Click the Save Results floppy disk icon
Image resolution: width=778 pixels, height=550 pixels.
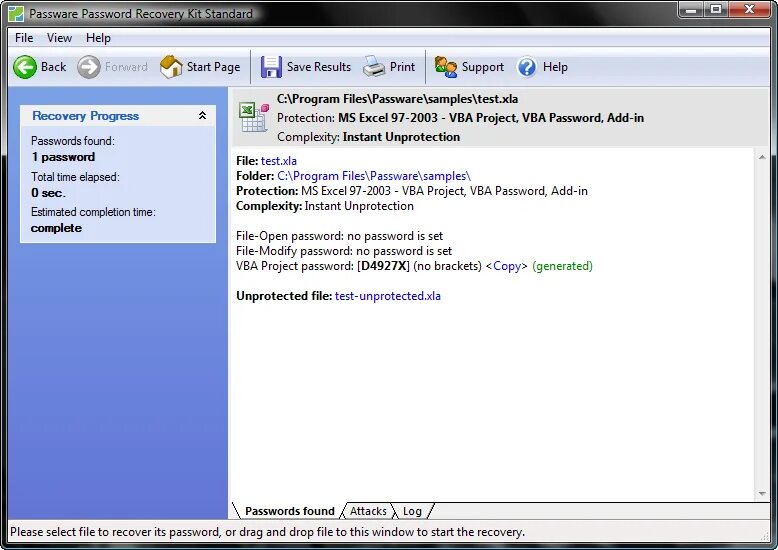271,67
